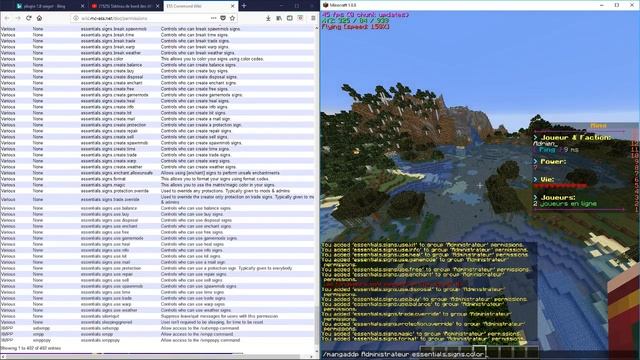Screen dimensions: 640x360
Task: Select 'essentials.signs.break.spawnmob' permission text
Action: click(x=114, y=29)
